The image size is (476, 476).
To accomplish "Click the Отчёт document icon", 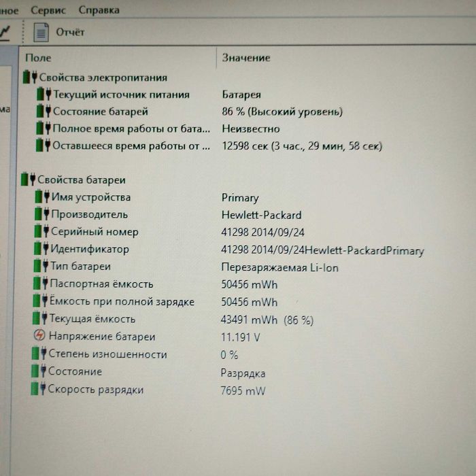I will coord(41,32).
